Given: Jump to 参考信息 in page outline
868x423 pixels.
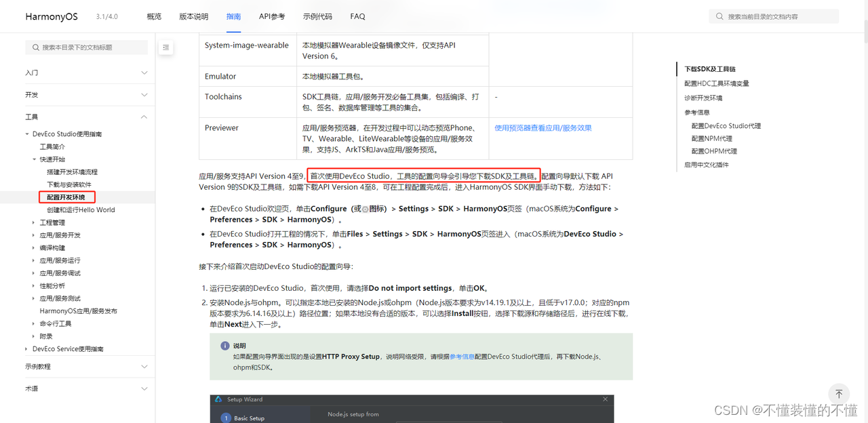Looking at the screenshot, I should (697, 113).
